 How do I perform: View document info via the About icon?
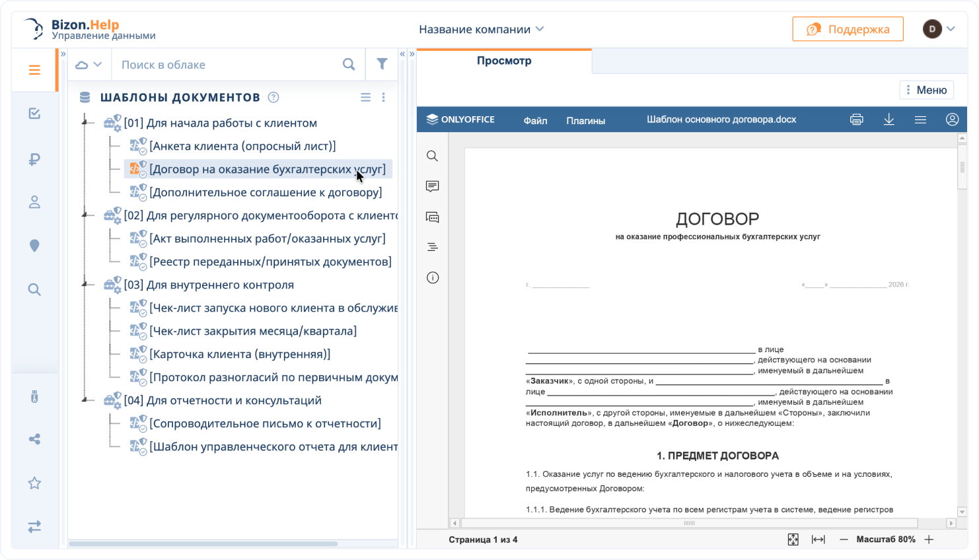tap(432, 277)
